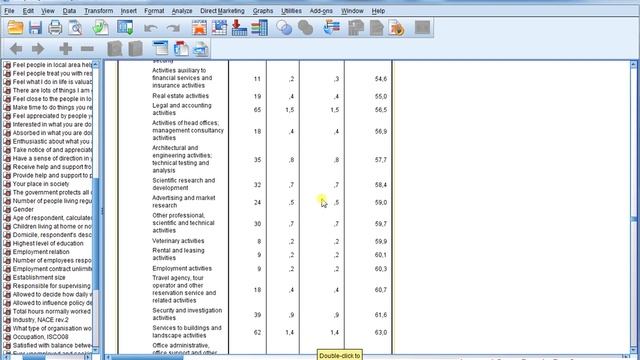Promote the outline item with left arrow
Image resolution: width=640 pixels, height=360 pixels.
(x=16, y=49)
